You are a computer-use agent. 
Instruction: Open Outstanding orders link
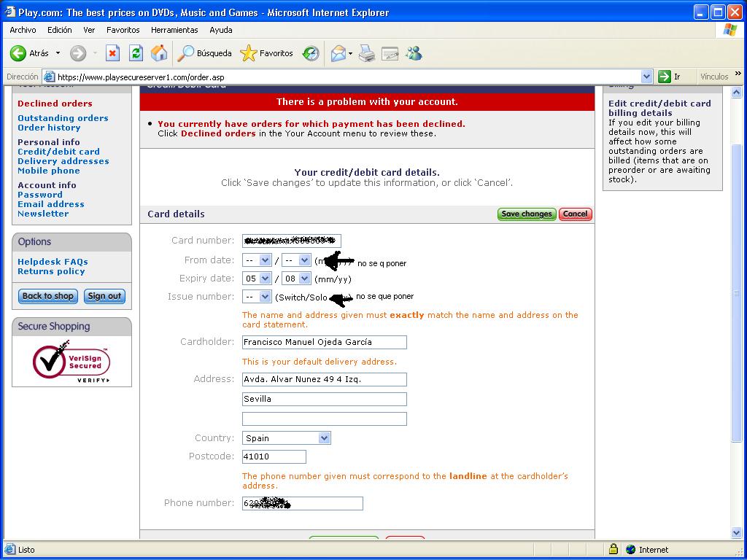coord(63,118)
